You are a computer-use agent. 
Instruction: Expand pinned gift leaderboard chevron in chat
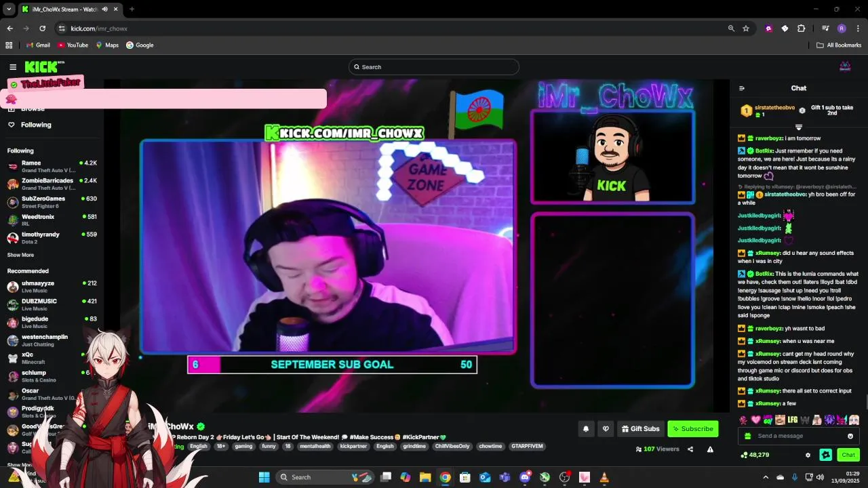point(798,127)
